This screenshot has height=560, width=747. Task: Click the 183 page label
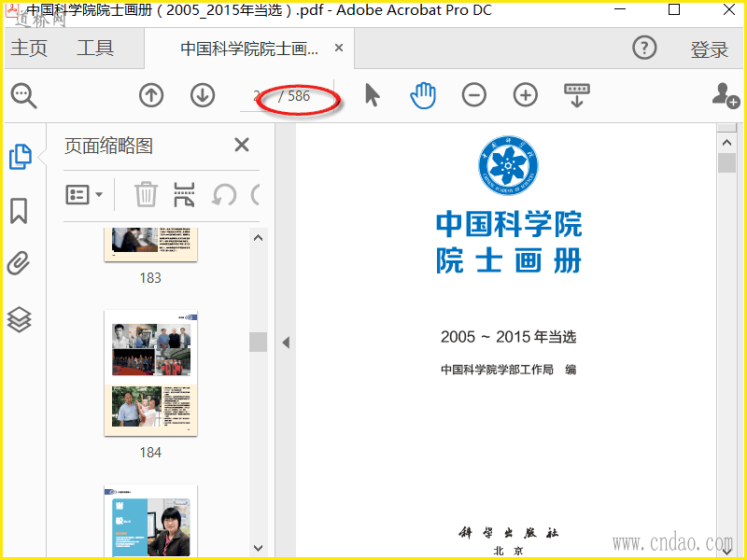150,277
